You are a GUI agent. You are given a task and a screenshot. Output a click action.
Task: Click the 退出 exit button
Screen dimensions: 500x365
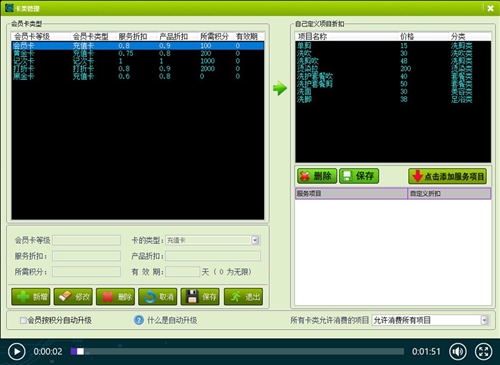click(x=243, y=297)
